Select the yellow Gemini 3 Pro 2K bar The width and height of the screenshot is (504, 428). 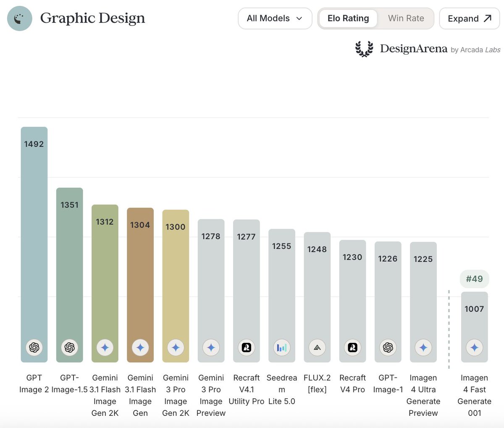[x=176, y=286]
